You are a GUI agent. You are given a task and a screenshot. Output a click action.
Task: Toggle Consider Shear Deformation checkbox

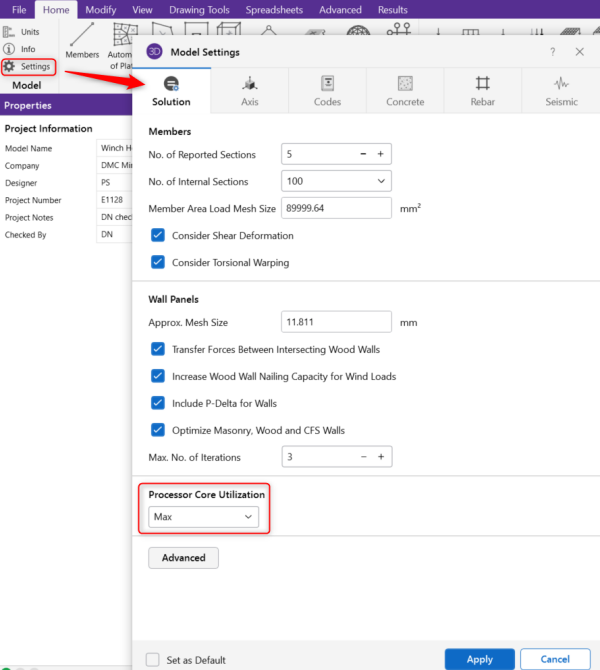158,235
